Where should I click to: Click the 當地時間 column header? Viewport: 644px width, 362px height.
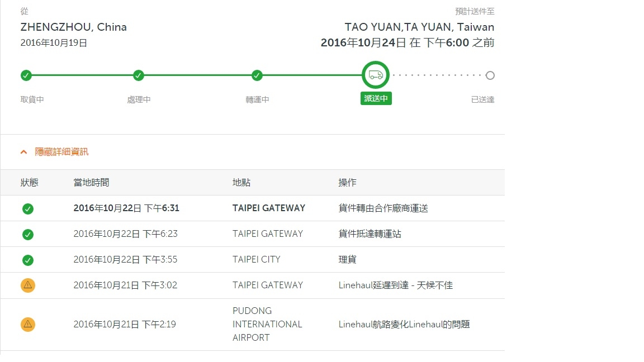[x=91, y=183]
